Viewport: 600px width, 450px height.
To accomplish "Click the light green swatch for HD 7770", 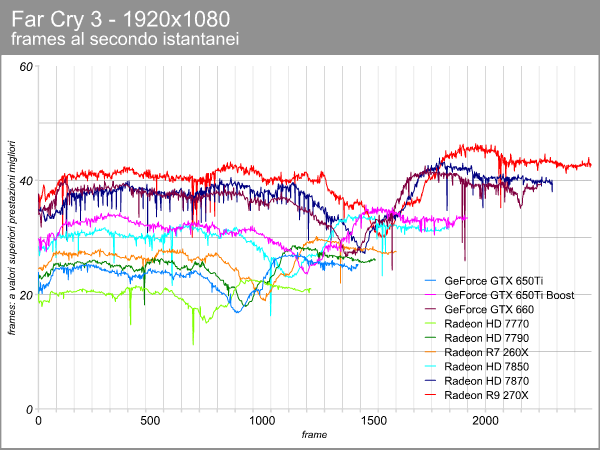I will [x=430, y=324].
